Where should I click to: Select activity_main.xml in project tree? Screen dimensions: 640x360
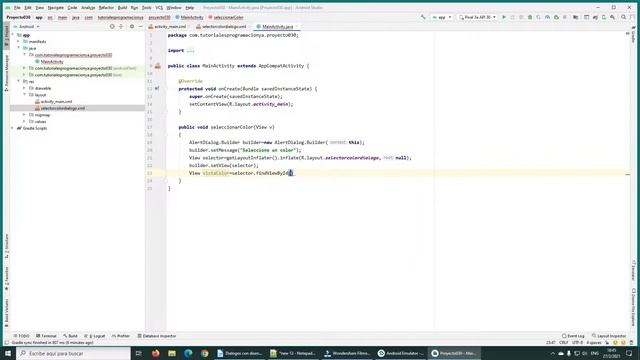point(56,102)
